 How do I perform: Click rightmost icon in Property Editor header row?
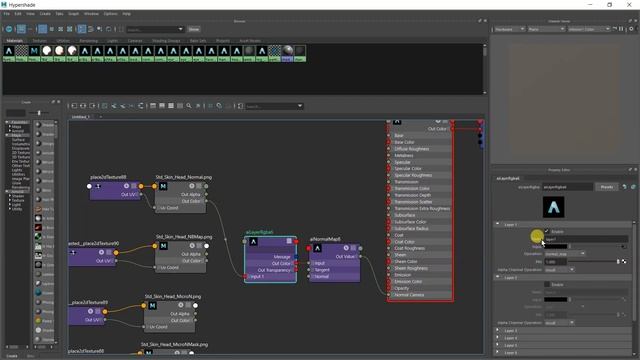pos(633,187)
